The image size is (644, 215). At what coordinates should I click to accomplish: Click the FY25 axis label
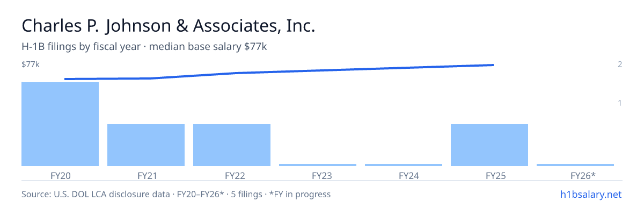click(x=489, y=175)
